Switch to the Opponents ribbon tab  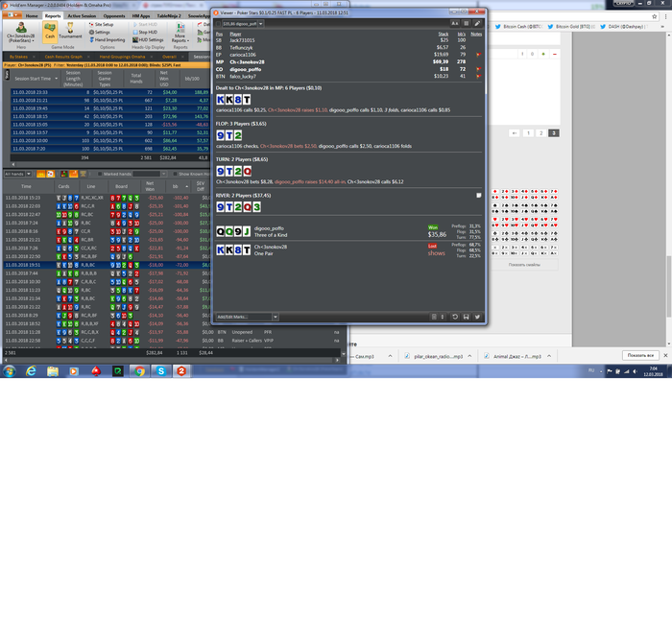coord(114,16)
